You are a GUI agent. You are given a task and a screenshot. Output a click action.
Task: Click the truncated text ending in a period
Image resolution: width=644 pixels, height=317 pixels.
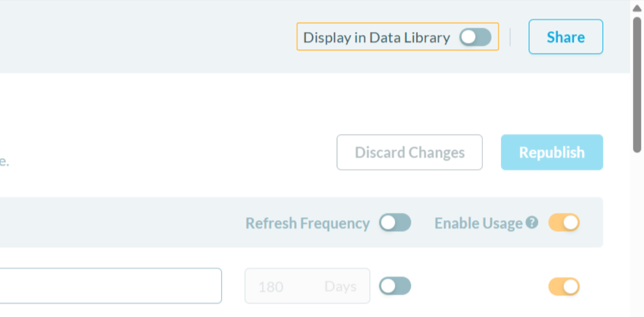tap(4, 162)
